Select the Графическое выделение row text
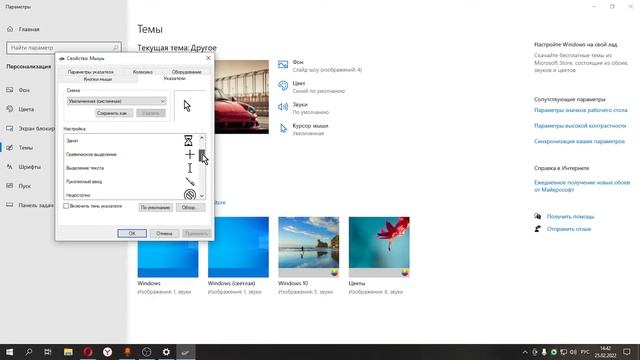Viewport: 640px width, 360px height. 91,154
